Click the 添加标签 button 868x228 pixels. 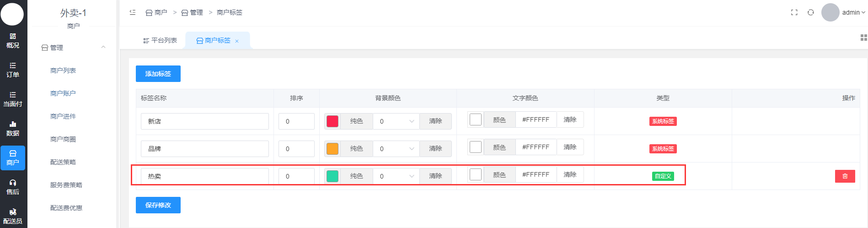point(158,74)
